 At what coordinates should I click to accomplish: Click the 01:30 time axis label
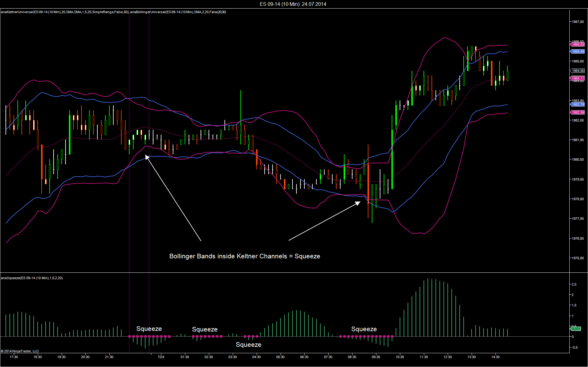coord(185,357)
